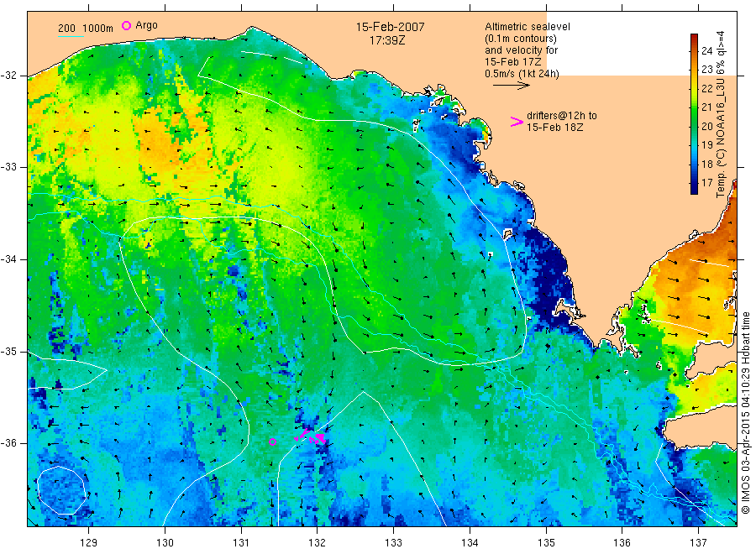Click color bar tick label 18
Image resolution: width=756 pixels, height=554 pixels.
tap(706, 164)
